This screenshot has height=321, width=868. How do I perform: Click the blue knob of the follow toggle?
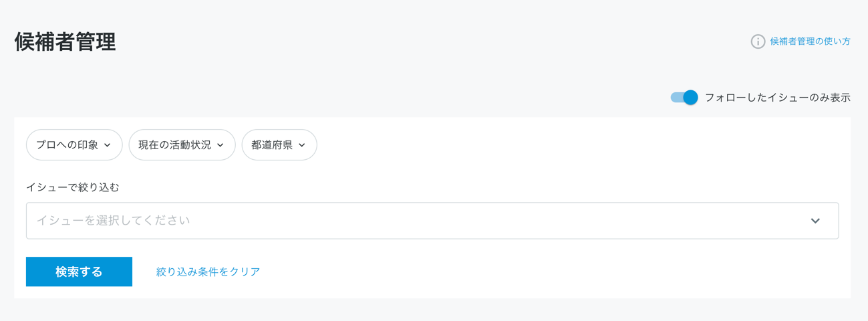(690, 98)
